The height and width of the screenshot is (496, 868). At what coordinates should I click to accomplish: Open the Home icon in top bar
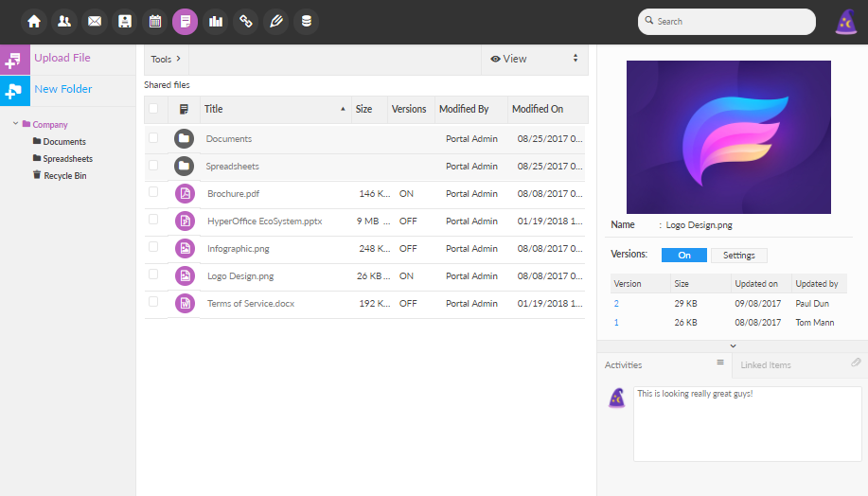(34, 22)
